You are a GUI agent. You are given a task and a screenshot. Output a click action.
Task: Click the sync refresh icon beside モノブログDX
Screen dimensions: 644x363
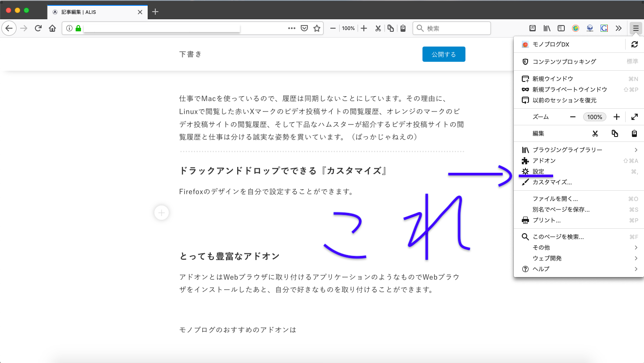[634, 44]
